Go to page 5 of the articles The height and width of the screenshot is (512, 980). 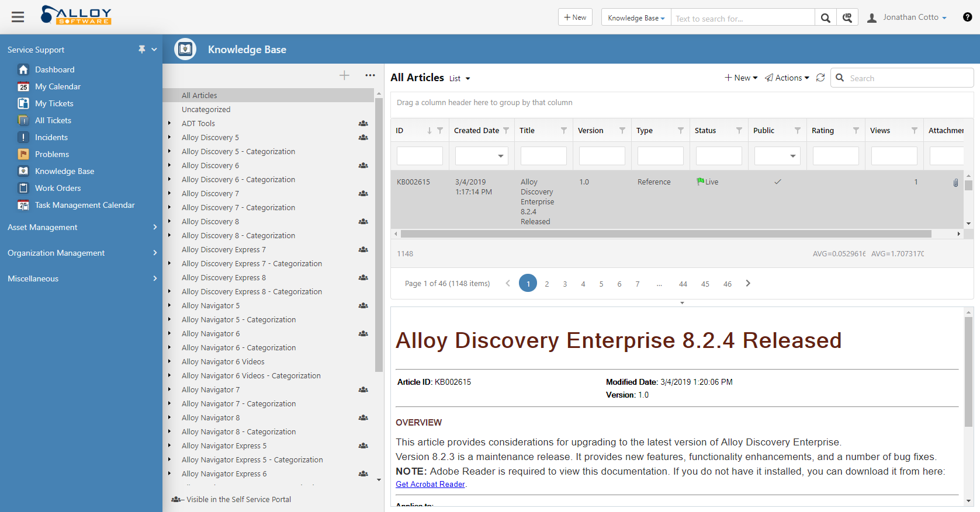click(x=601, y=284)
